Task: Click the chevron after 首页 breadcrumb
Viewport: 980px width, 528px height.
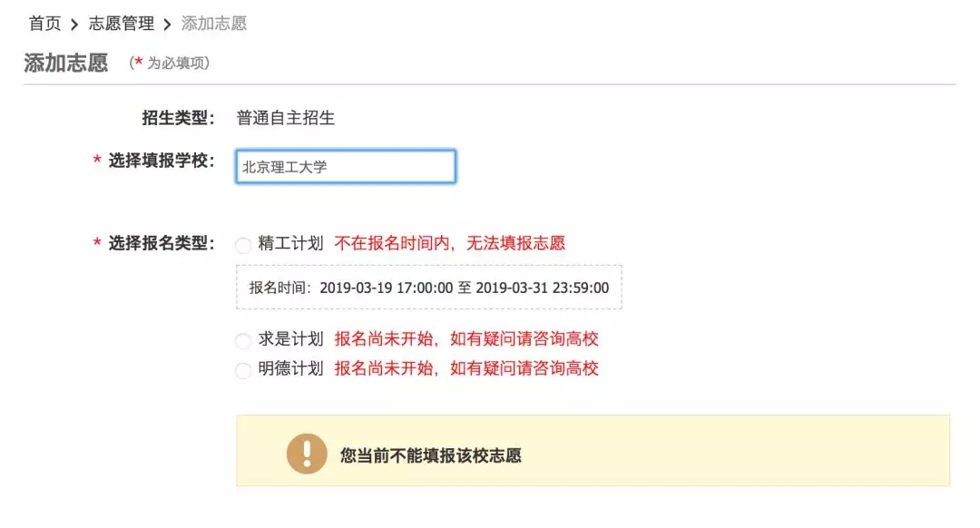Action: (75, 24)
